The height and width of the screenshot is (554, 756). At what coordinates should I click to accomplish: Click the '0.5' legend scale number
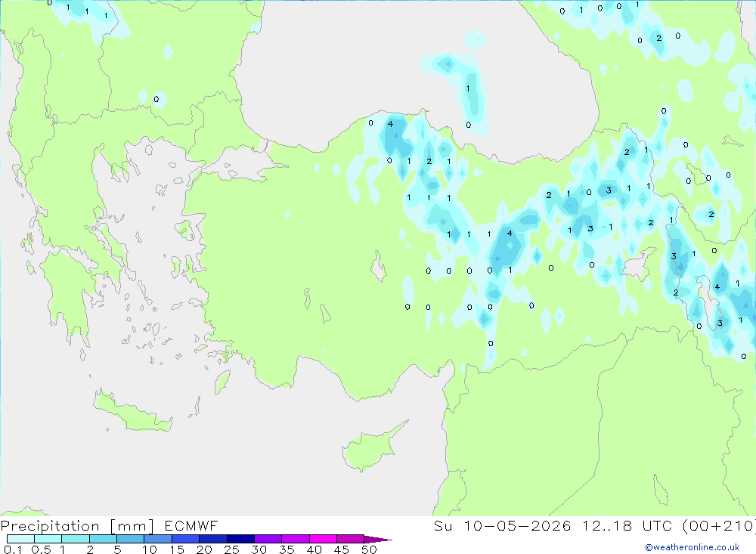coord(41,549)
